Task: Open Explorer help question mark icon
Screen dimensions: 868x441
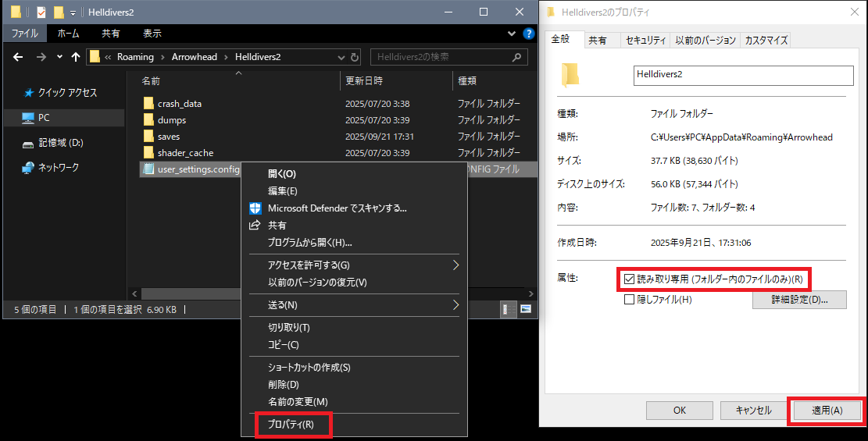Action: pyautogui.click(x=529, y=34)
